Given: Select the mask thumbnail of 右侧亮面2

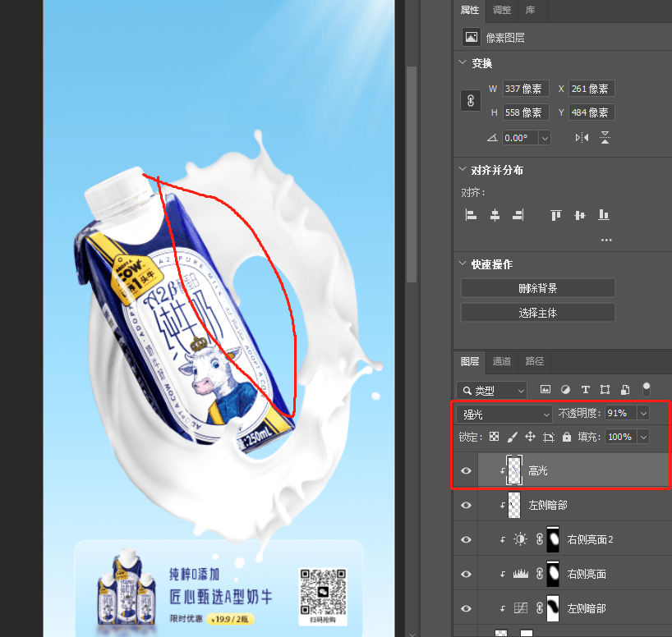Looking at the screenshot, I should [553, 538].
